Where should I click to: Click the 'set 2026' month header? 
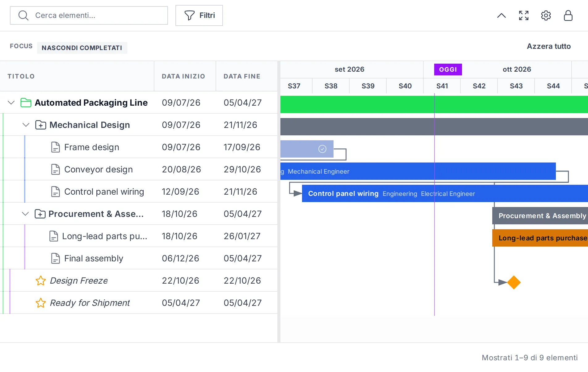tap(350, 69)
